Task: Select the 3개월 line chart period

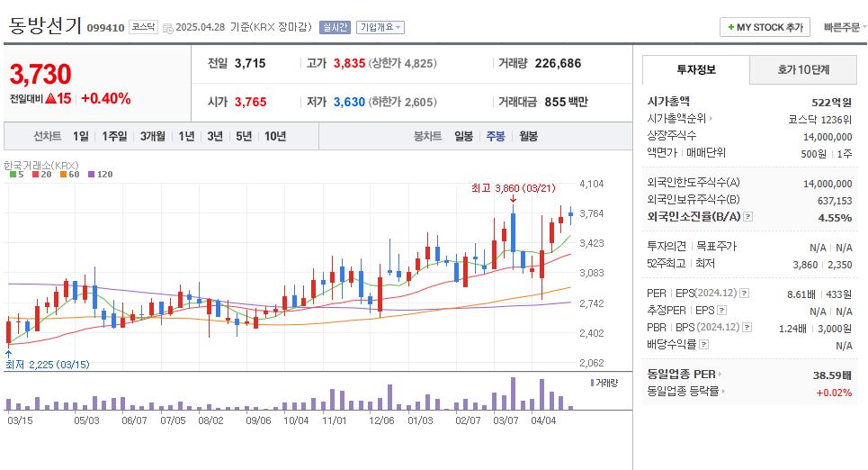Action: [152, 136]
